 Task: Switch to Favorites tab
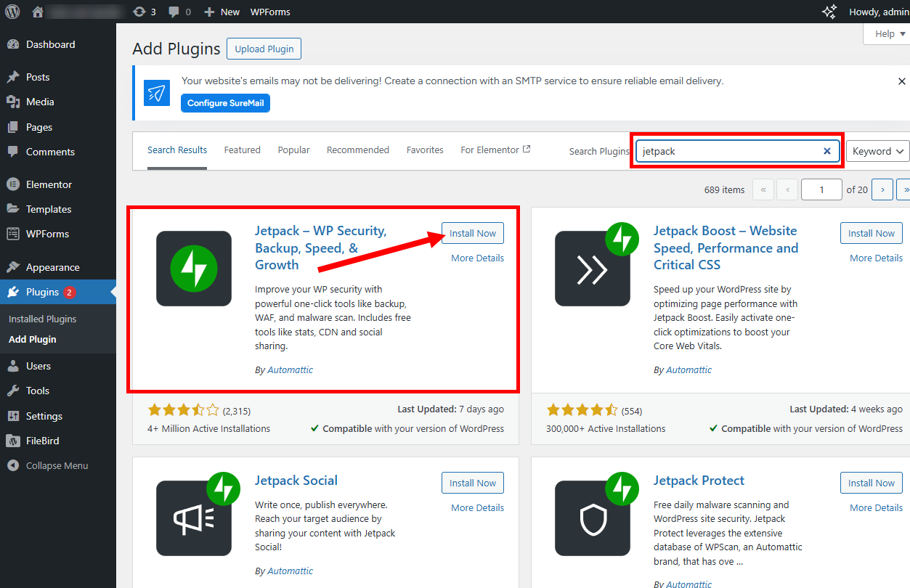[425, 150]
